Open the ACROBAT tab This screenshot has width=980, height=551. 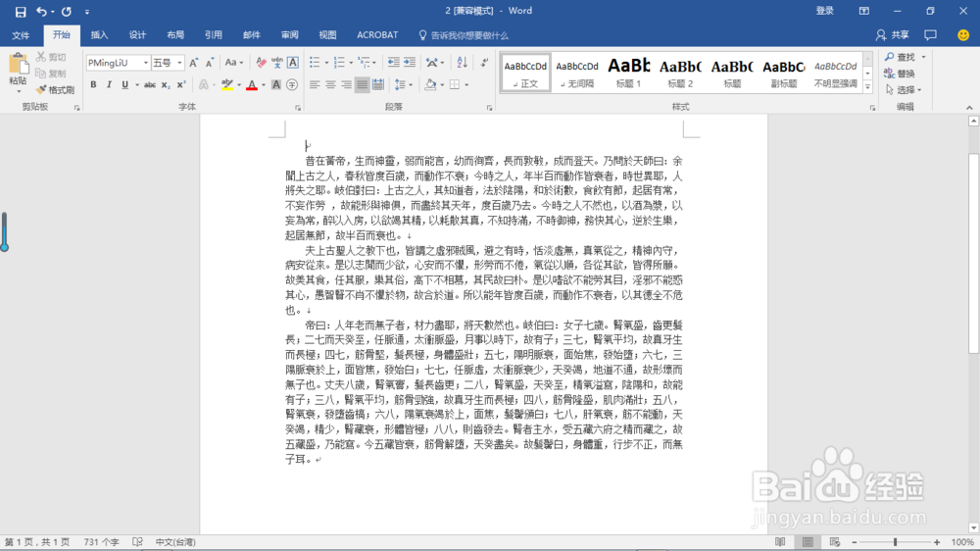[377, 35]
